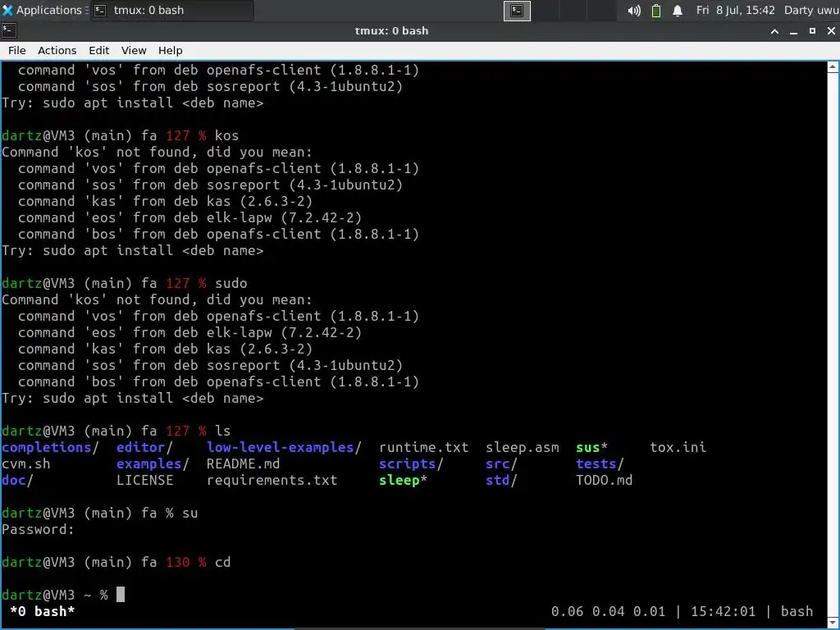Click the LICENSE file name
This screenshot has height=630, width=840.
pyautogui.click(x=144, y=480)
